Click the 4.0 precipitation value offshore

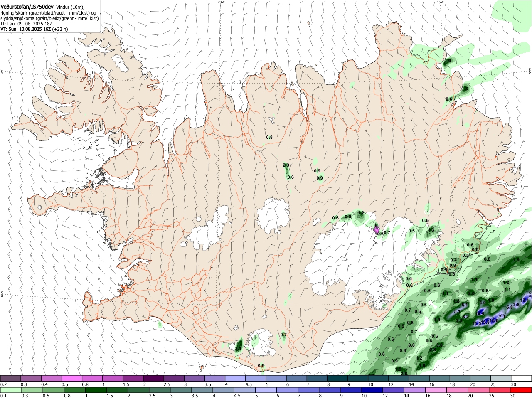(x=482, y=303)
